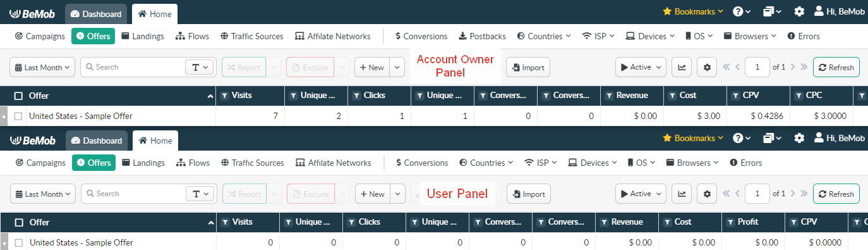Screen dimensions: 868x250
Task: Open Conversions in Account Owner panel
Action: click(x=421, y=36)
